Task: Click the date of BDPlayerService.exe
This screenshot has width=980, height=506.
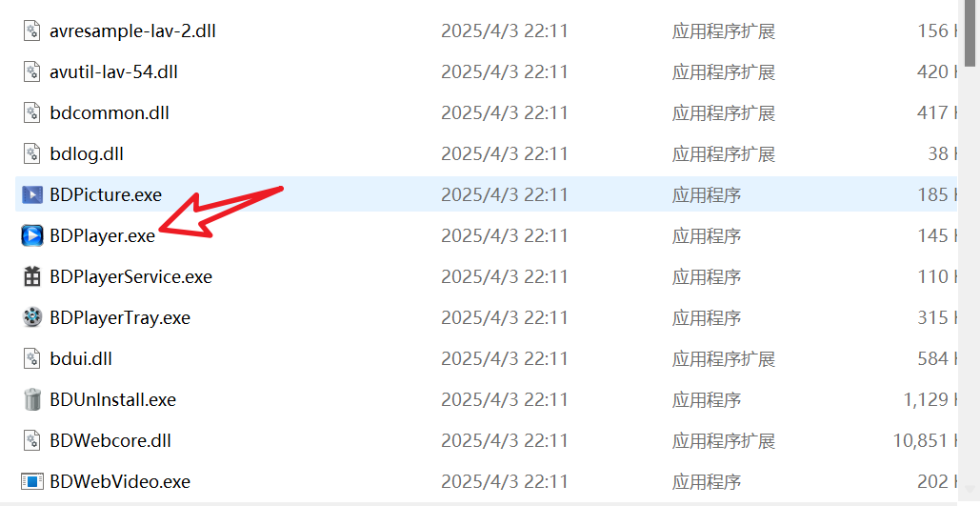Action: (x=505, y=276)
